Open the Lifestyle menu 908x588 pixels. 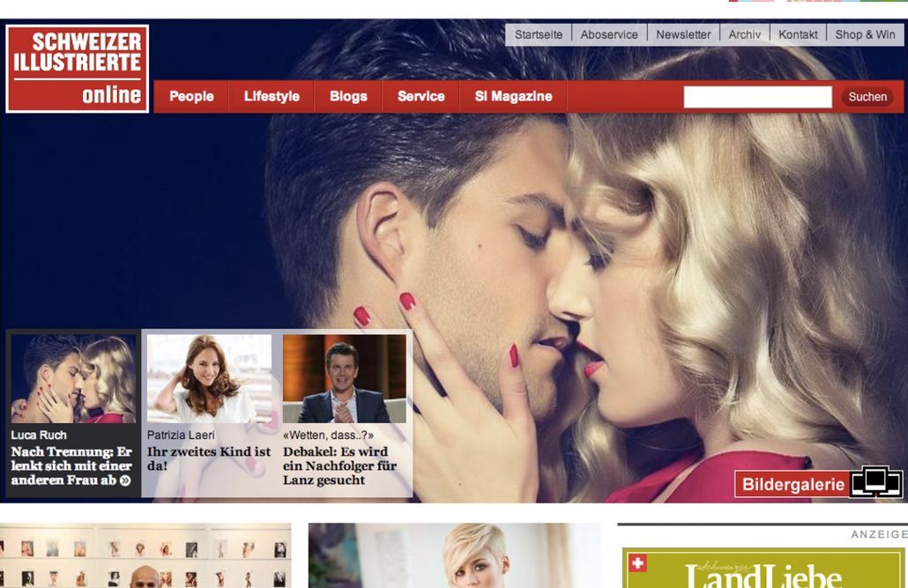(272, 97)
